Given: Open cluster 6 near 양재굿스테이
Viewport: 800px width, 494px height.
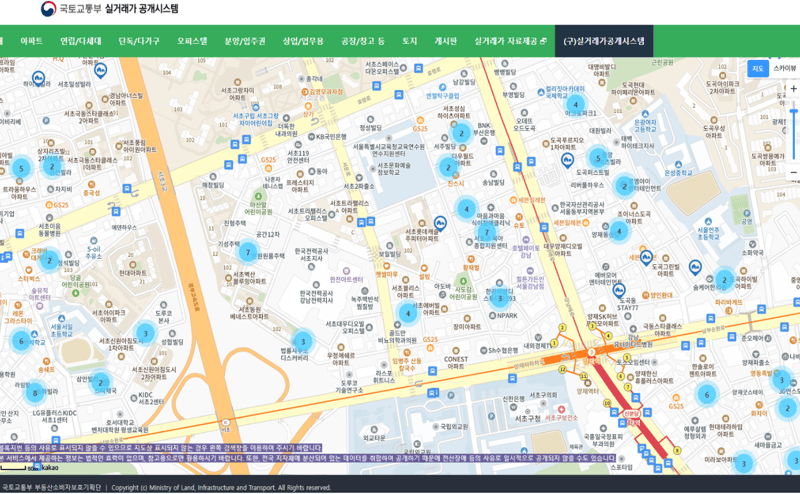Looking at the screenshot, I should pyautogui.click(x=707, y=394).
